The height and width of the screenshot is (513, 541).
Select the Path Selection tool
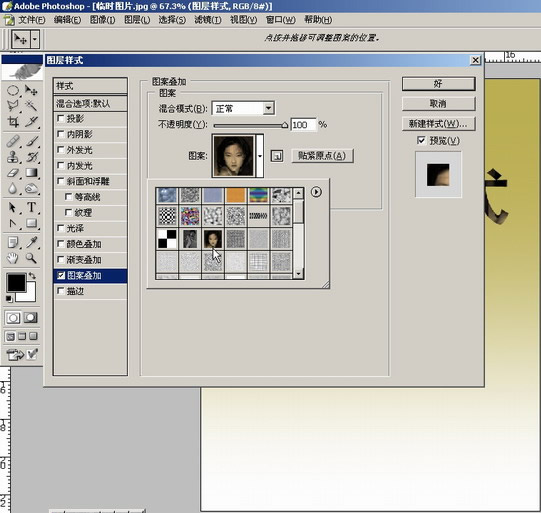13,208
